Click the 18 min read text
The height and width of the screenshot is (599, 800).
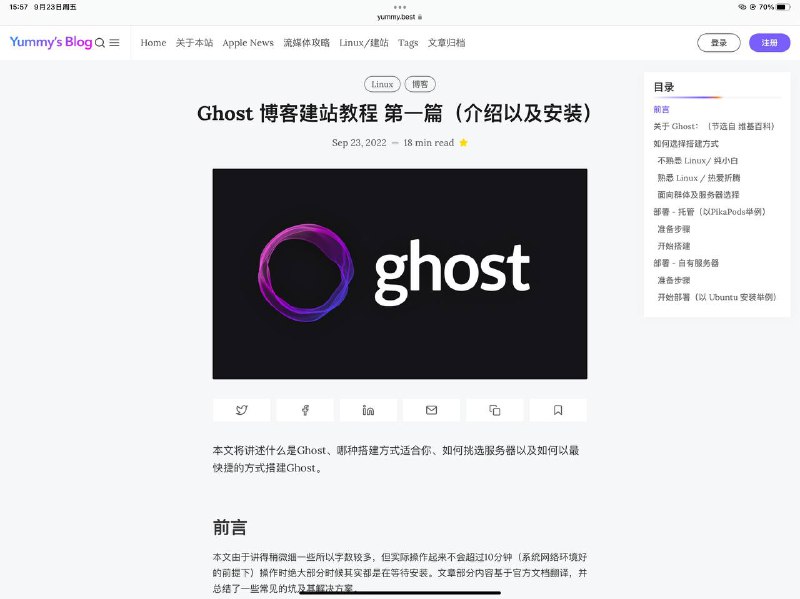point(429,143)
